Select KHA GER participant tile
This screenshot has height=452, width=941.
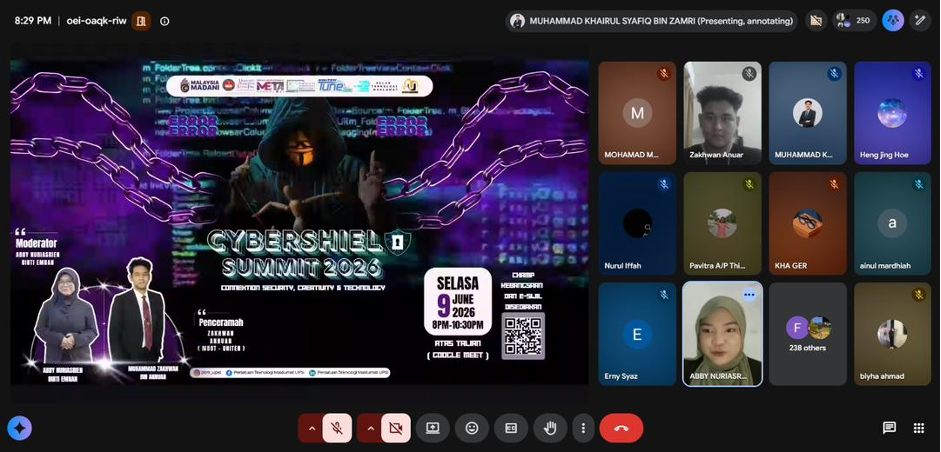[x=808, y=223]
